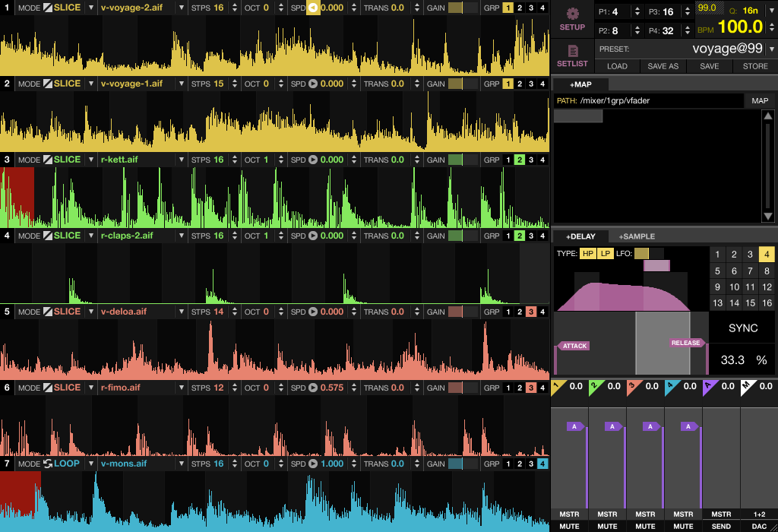Screen dimensions: 778x532
Task: Mute mixer channel 1
Action: pyautogui.click(x=569, y=526)
